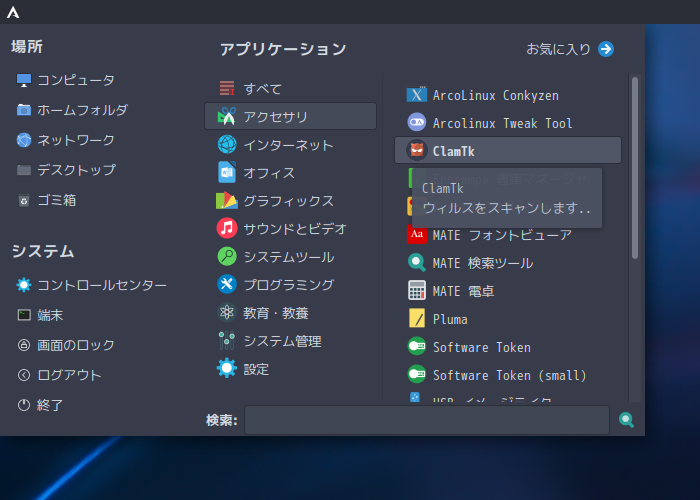This screenshot has height=500, width=700.
Task: Click the ArcoLinux logo in top panel
Action: tap(13, 12)
